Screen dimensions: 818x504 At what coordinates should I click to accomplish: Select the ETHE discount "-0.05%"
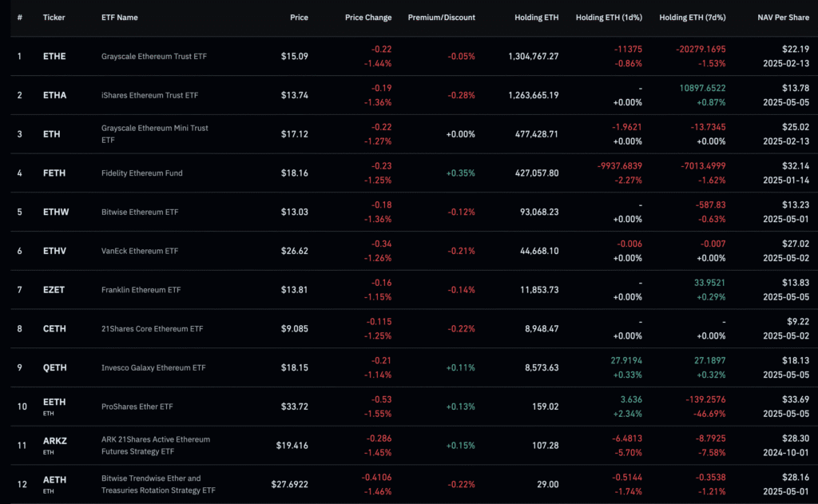(x=461, y=57)
